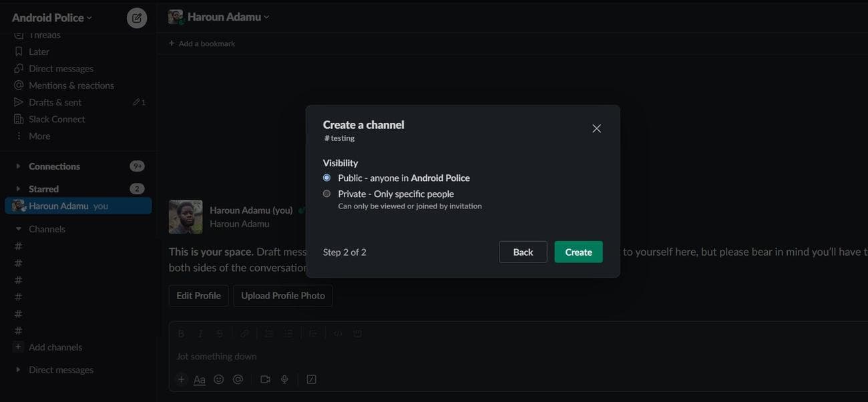Click the green Create button
The image size is (868, 402).
coord(578,252)
